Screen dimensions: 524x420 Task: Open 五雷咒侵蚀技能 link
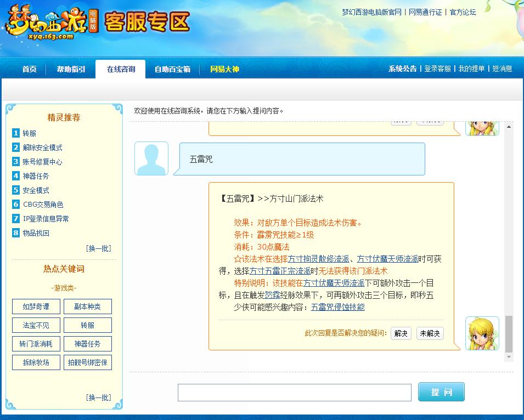tap(338, 307)
